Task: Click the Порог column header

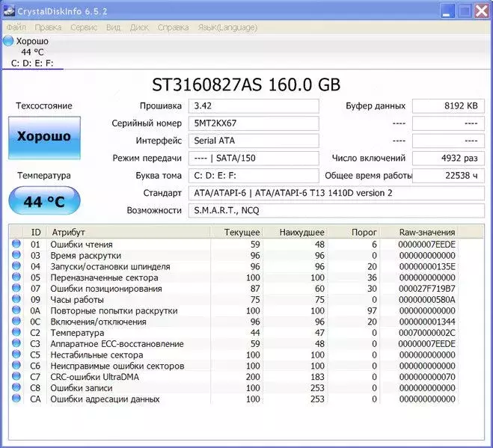Action: [354, 233]
